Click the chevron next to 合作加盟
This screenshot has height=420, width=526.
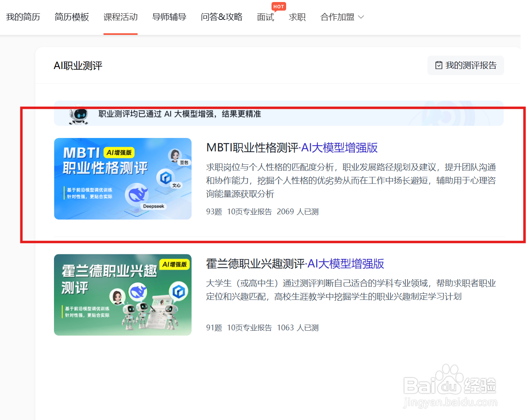click(x=361, y=17)
